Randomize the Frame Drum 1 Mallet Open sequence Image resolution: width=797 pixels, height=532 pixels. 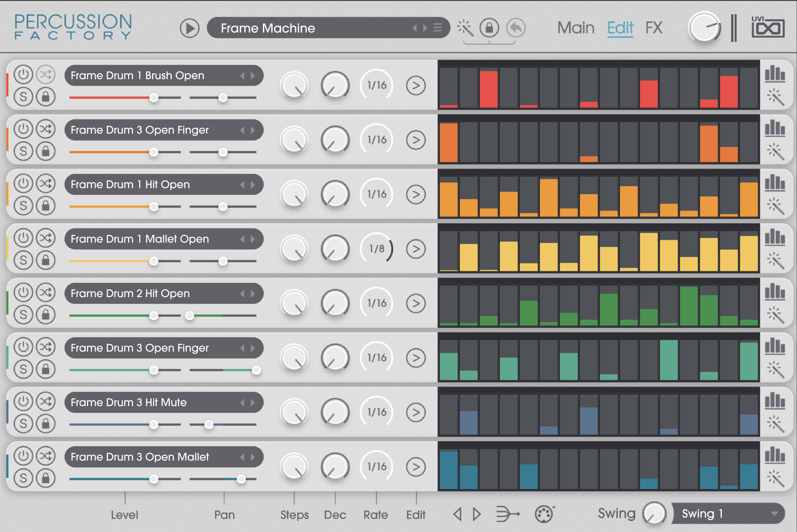pyautogui.click(x=775, y=260)
